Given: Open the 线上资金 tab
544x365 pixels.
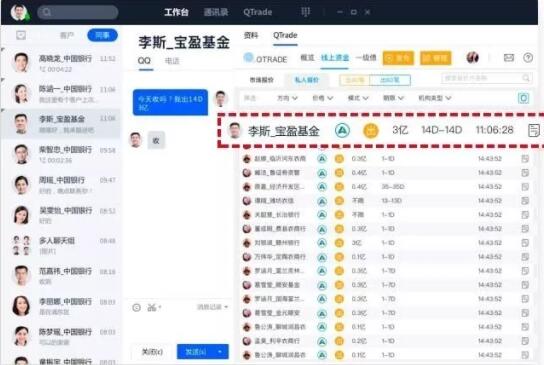Looking at the screenshot, I should click(x=335, y=58).
